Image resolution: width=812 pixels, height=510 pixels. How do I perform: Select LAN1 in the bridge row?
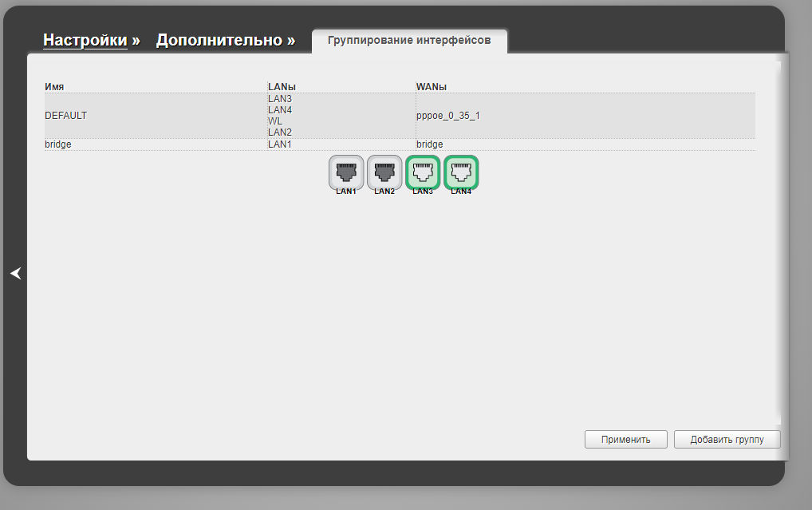pos(280,144)
